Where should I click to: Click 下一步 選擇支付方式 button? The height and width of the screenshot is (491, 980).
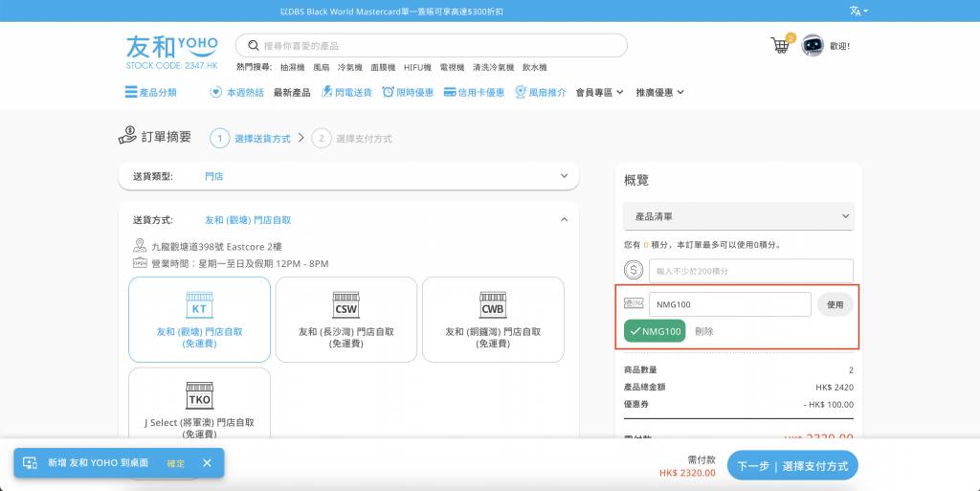792,465
